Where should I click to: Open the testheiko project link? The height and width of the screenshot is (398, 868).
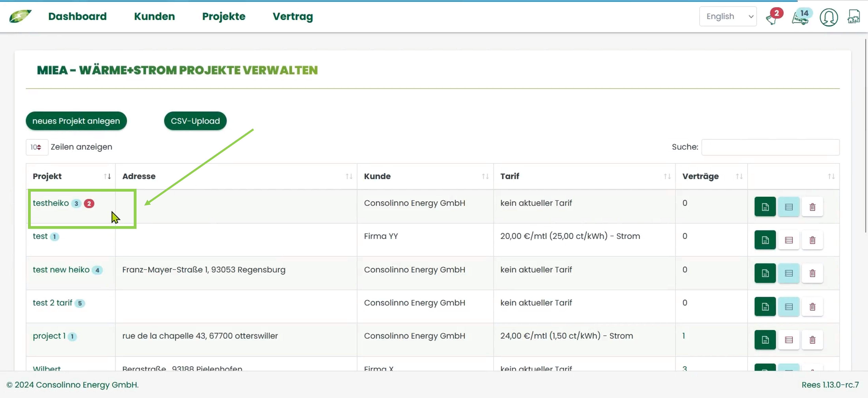tap(51, 203)
